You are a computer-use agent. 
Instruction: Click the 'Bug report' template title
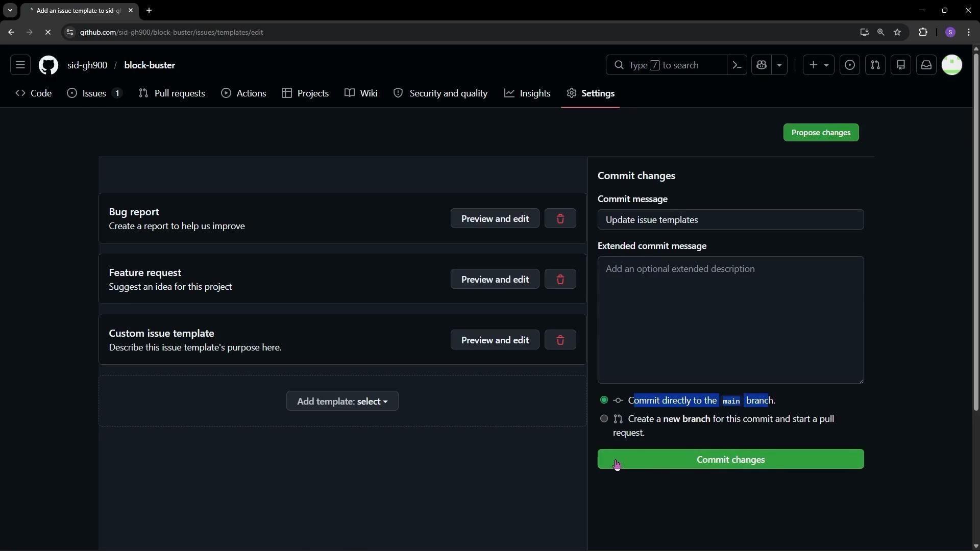[134, 212]
